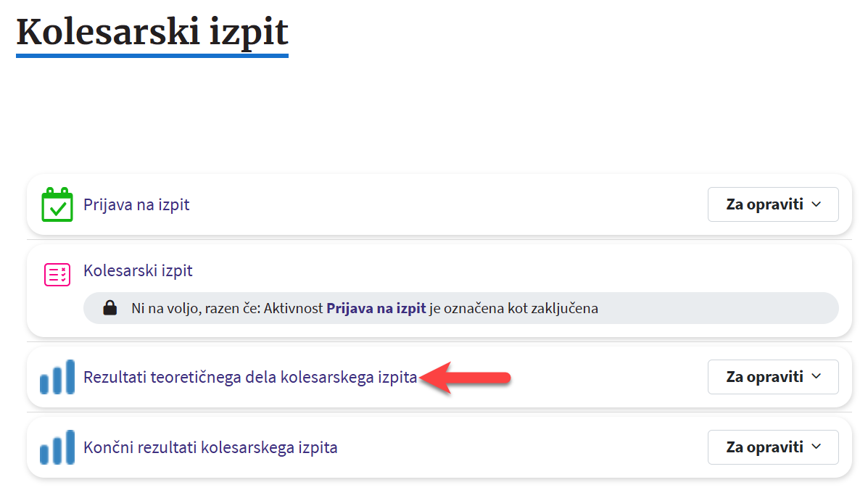Click chevron arrow in Končni rezultati row
Screen dimensions: 868x498
click(816, 447)
